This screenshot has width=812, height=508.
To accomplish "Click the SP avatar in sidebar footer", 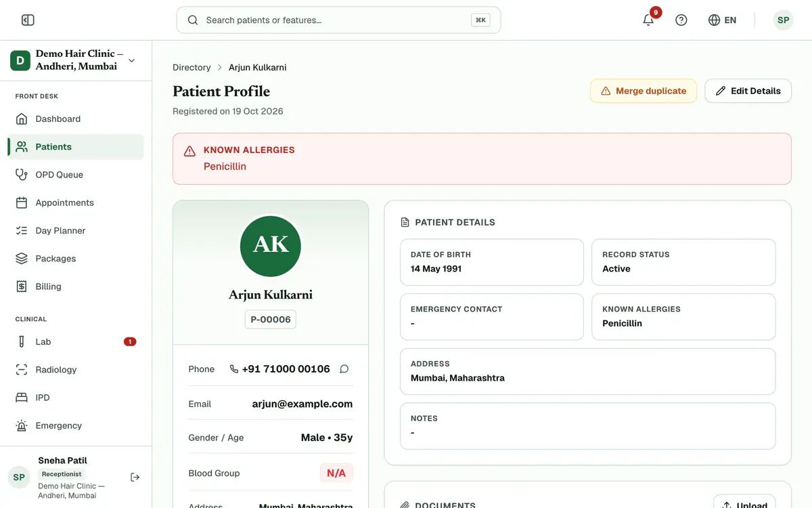I will [19, 478].
